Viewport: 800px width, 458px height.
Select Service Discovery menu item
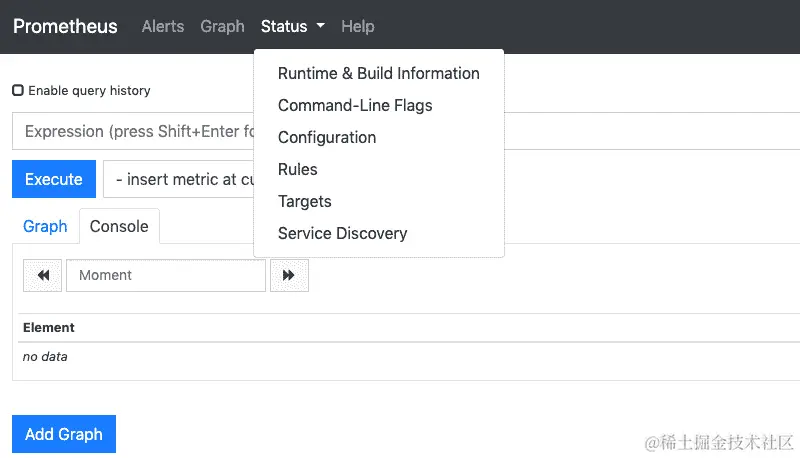pos(342,233)
